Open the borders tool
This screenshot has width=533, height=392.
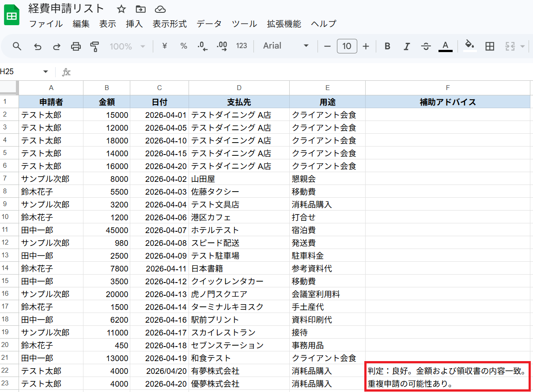489,46
